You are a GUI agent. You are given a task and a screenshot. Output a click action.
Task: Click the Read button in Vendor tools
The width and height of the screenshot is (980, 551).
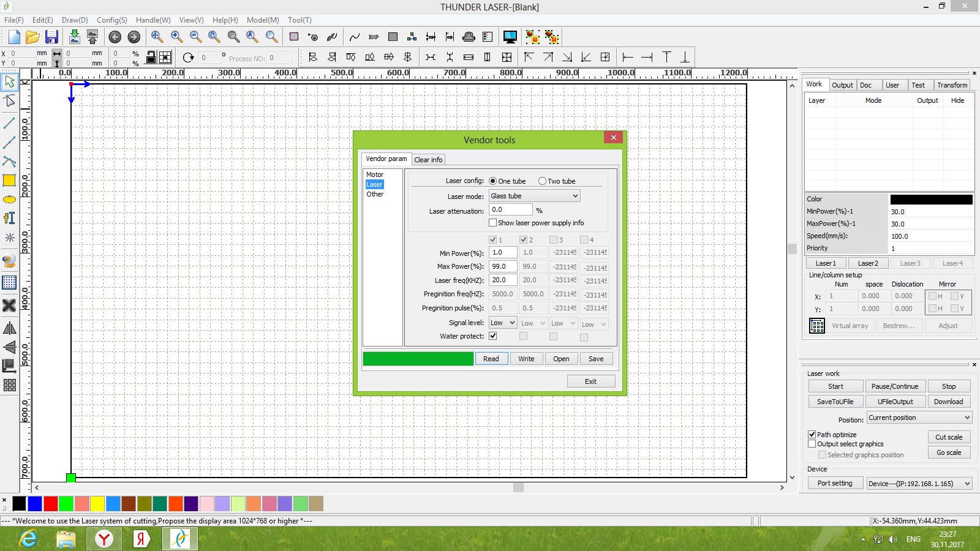(491, 359)
